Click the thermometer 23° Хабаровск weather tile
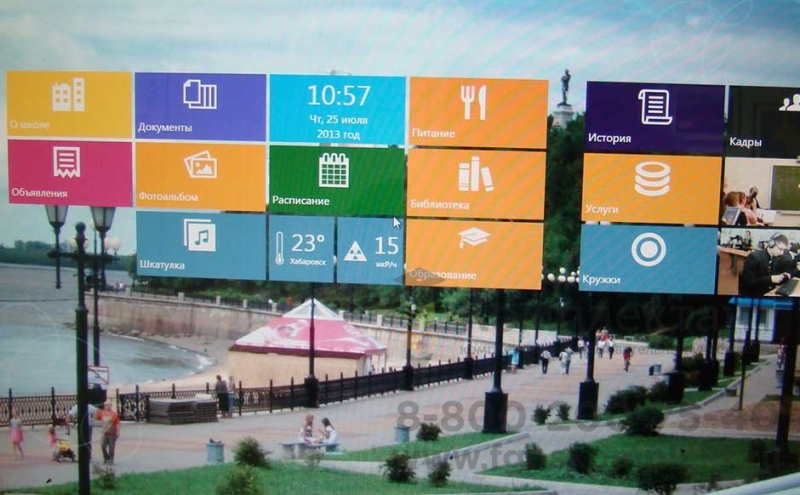The height and width of the screenshot is (495, 800). point(301,249)
